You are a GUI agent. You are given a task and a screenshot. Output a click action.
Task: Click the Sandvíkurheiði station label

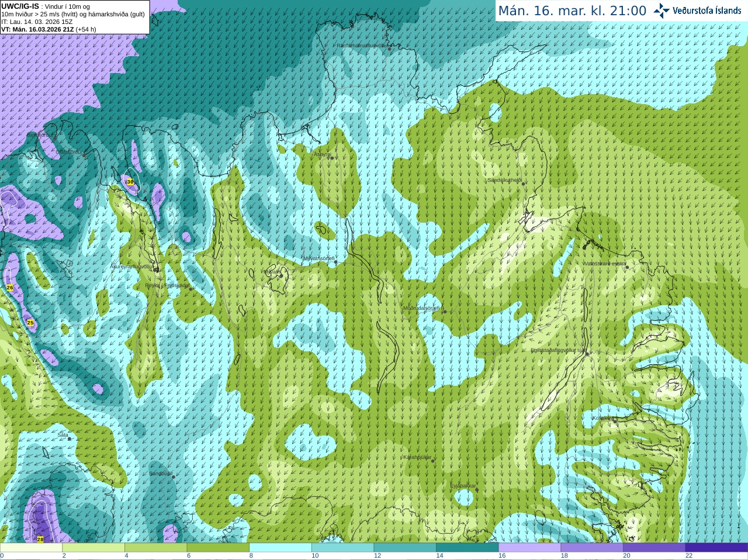click(x=504, y=180)
